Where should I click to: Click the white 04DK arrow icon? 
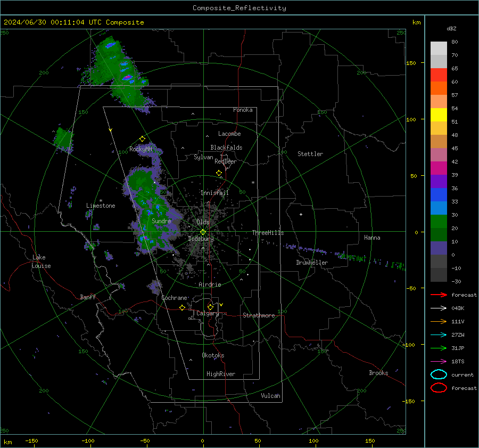point(439,308)
